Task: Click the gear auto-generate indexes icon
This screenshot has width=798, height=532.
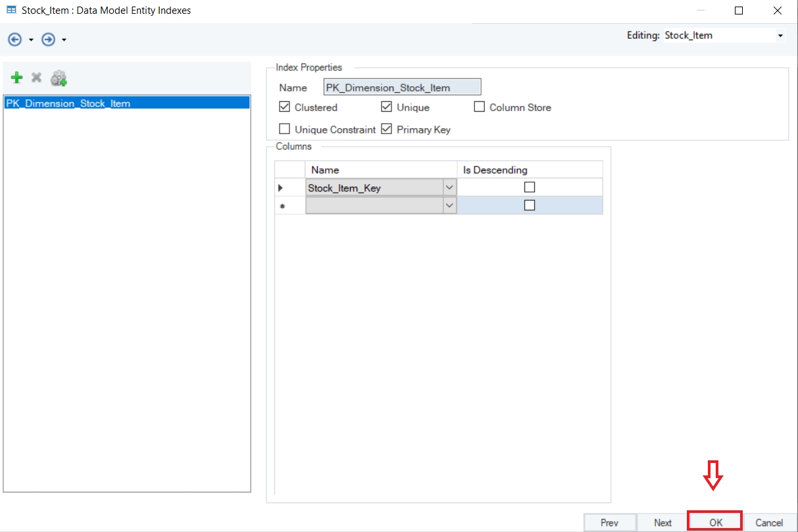Action: point(59,79)
